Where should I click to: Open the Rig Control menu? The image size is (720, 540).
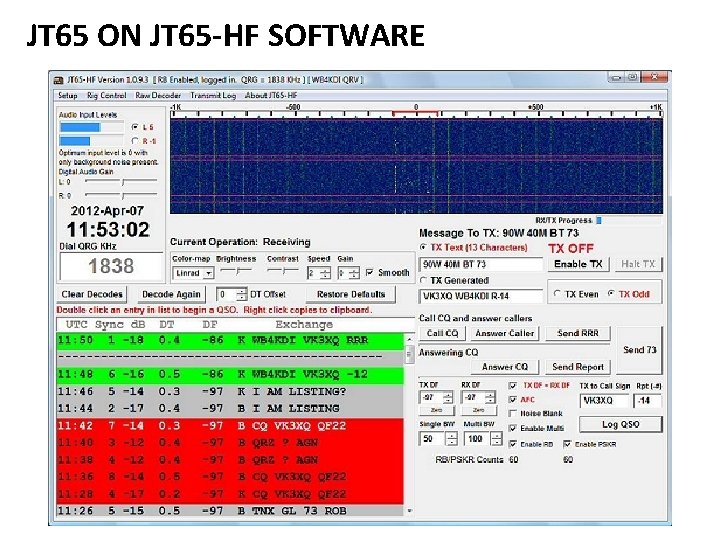(x=106, y=96)
